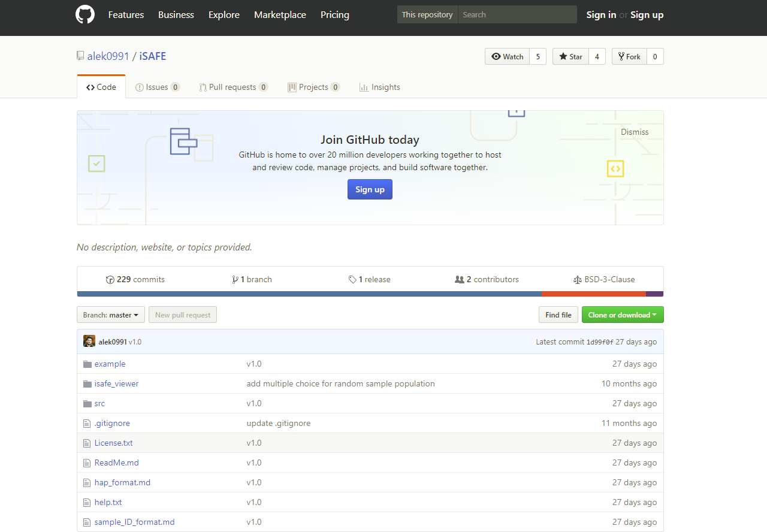Click the hap_format.md file icon
This screenshot has width=767, height=532.
[87, 482]
